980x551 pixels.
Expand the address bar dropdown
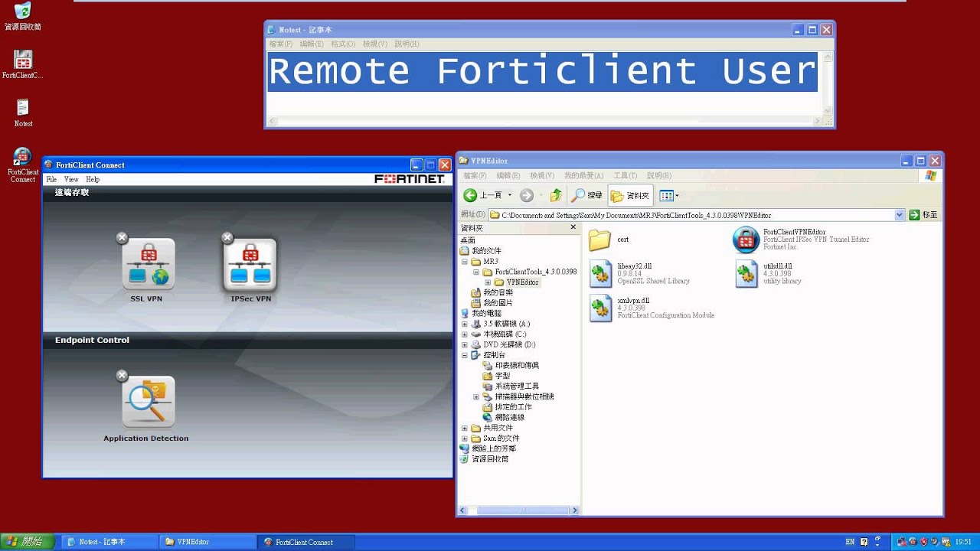pyautogui.click(x=900, y=215)
